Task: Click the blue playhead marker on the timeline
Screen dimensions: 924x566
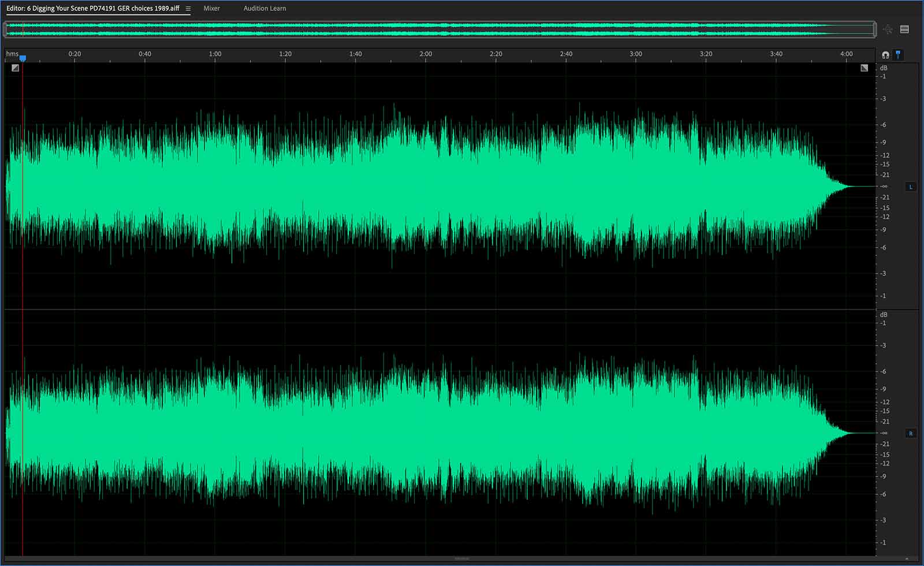Action: 23,58
